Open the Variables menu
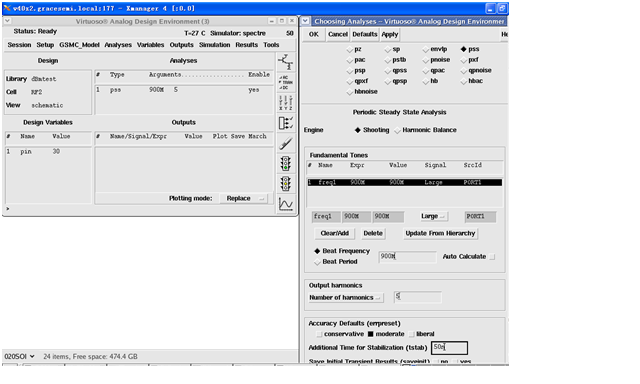This screenshot has height=384, width=640. (x=150, y=45)
